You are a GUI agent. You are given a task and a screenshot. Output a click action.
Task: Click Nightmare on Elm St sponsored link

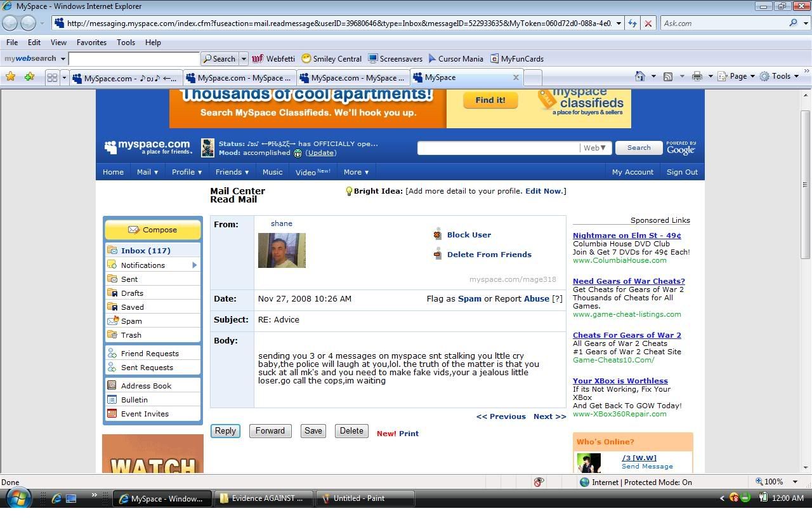[x=627, y=236]
